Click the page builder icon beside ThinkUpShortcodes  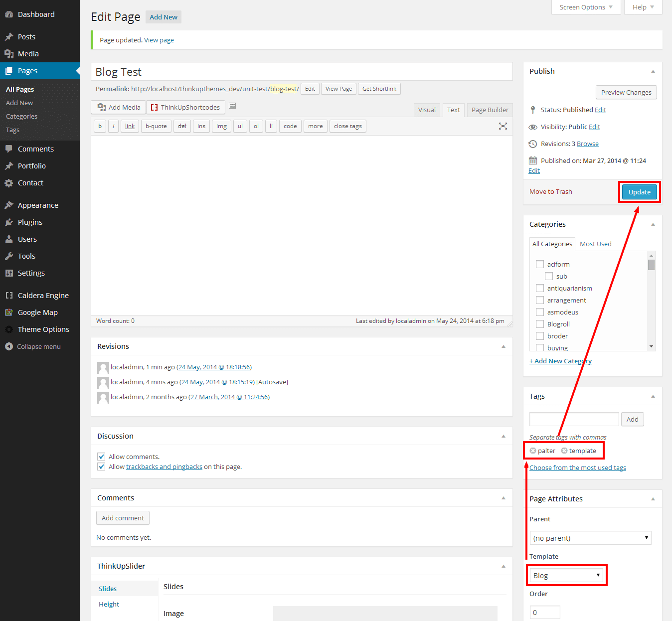click(232, 106)
